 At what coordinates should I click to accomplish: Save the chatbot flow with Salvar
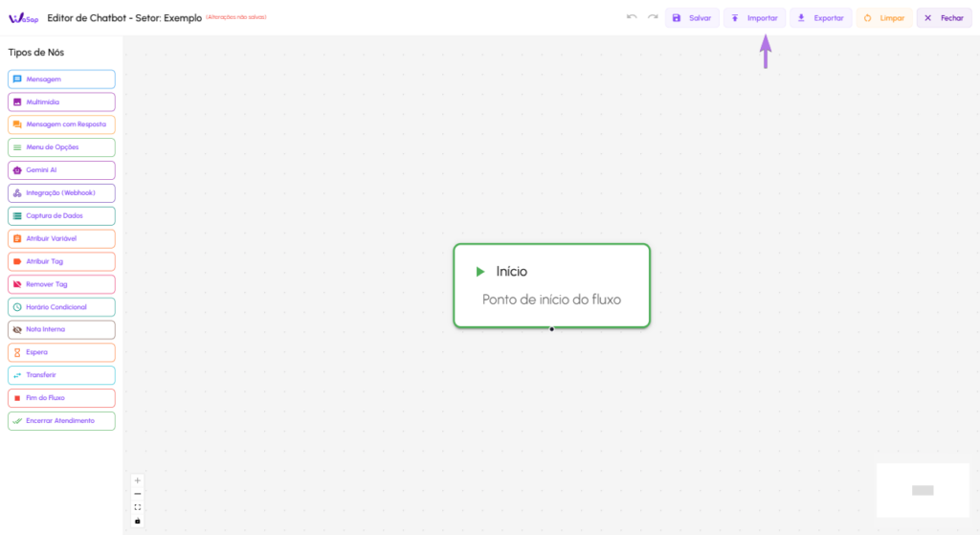click(692, 18)
